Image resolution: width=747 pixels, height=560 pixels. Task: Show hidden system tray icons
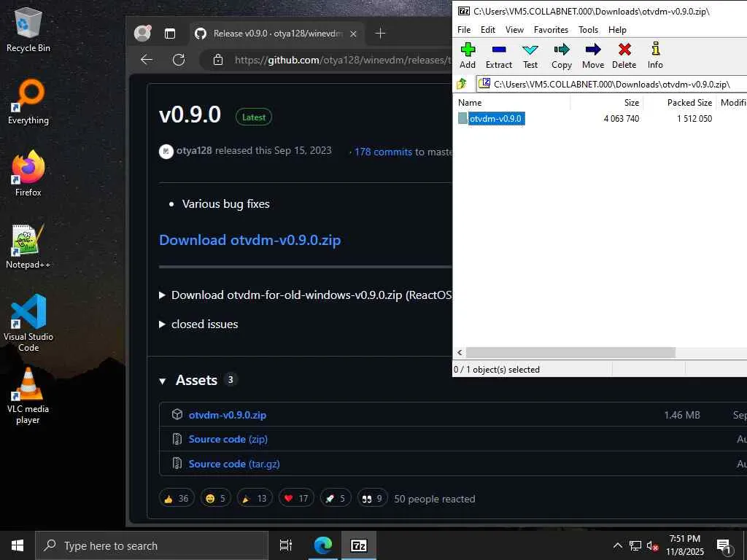pyautogui.click(x=617, y=545)
